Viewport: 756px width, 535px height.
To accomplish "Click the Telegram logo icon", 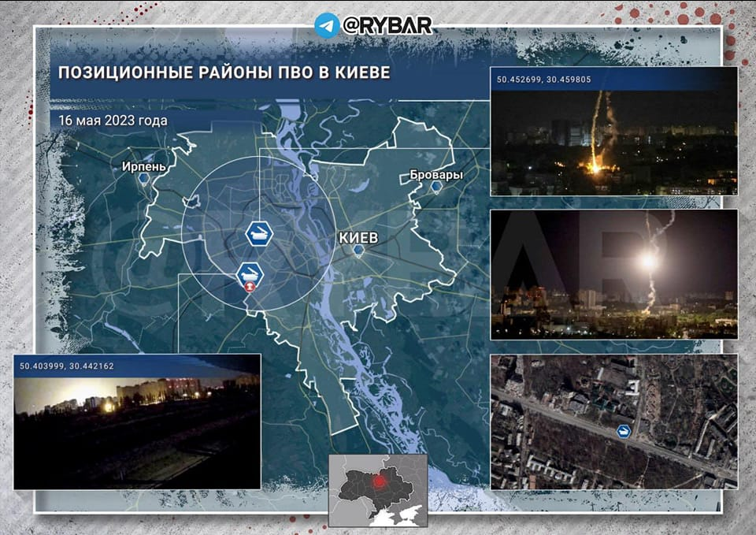I will click(327, 25).
